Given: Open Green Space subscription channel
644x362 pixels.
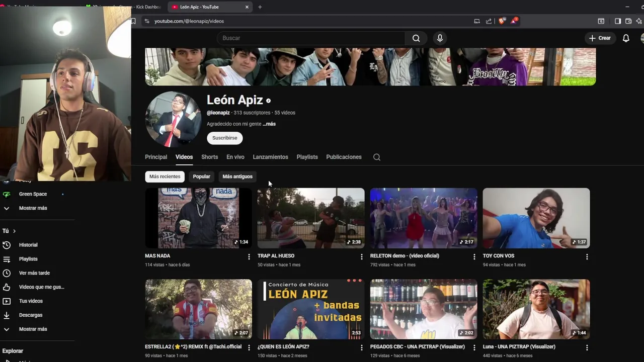Looking at the screenshot, I should pyautogui.click(x=33, y=194).
